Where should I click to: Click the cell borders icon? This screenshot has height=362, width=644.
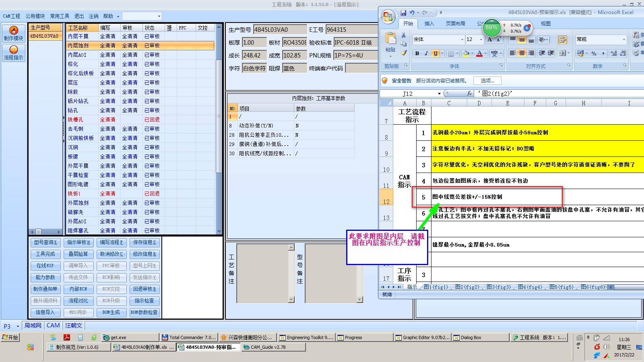pos(451,53)
